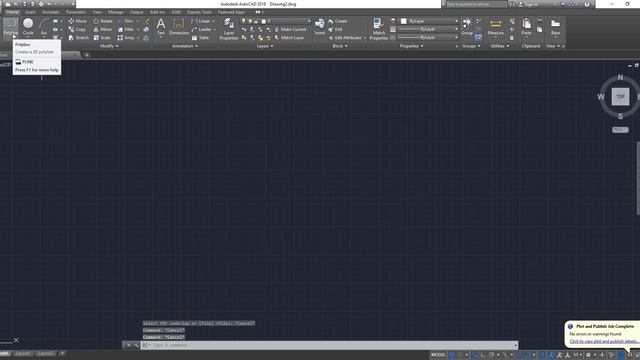Image resolution: width=640 pixels, height=360 pixels.
Task: Click Edit Attributes button
Action: tap(345, 38)
